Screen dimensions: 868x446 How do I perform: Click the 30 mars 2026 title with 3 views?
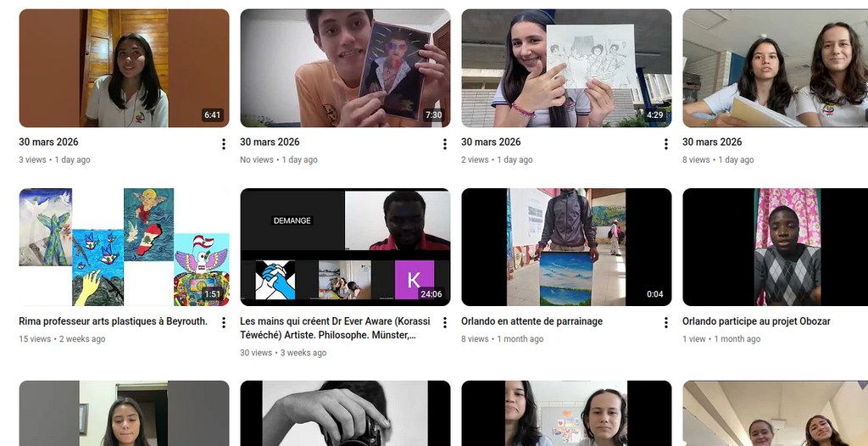pyautogui.click(x=48, y=142)
